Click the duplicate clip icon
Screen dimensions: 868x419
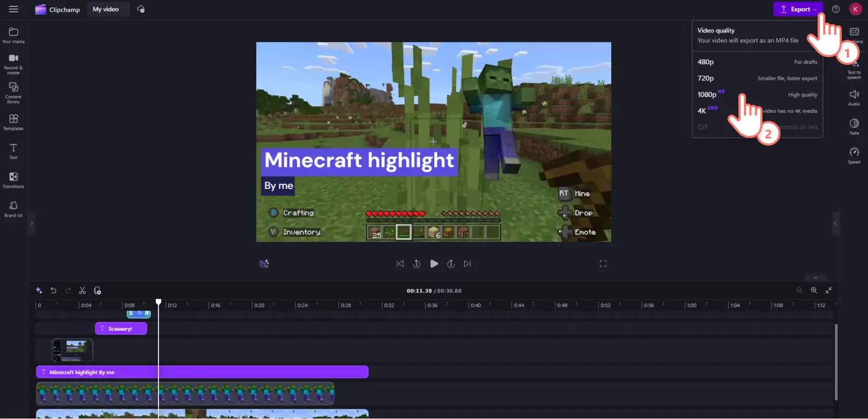97,290
